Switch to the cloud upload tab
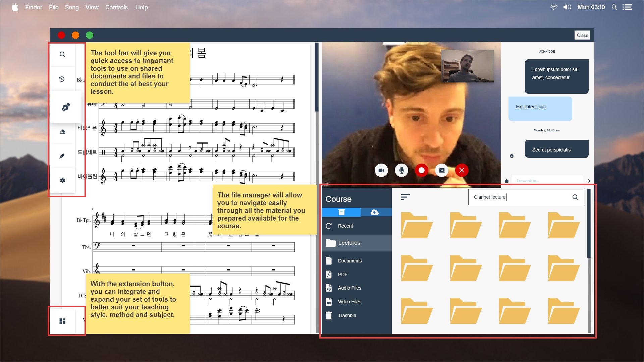The height and width of the screenshot is (362, 644). click(x=375, y=212)
